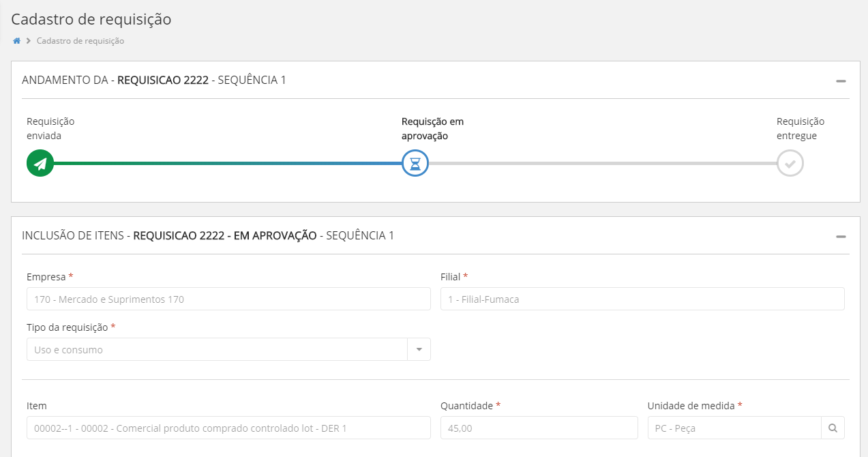Click the home breadcrumb icon
The width and height of the screenshot is (868, 457).
click(x=16, y=41)
